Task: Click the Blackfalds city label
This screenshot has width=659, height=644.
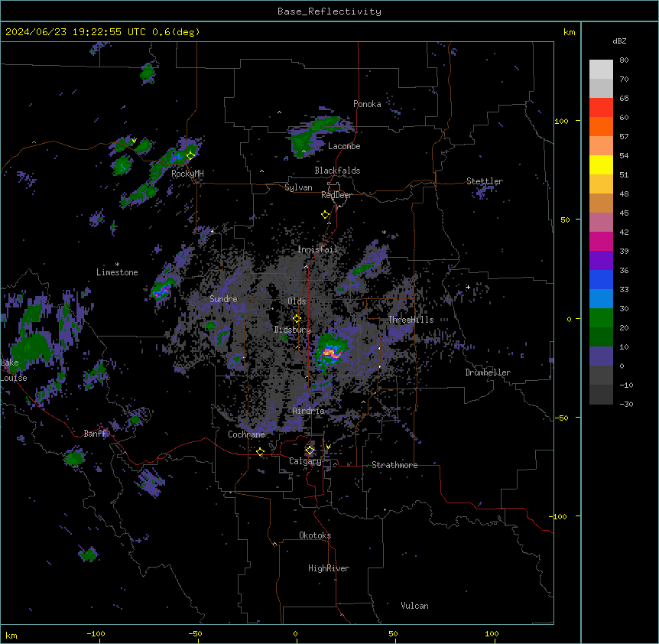Action: pos(337,171)
